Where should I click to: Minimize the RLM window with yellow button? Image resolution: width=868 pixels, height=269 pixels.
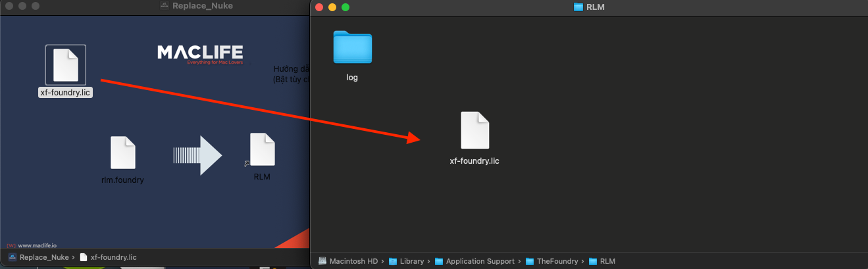[x=332, y=7]
